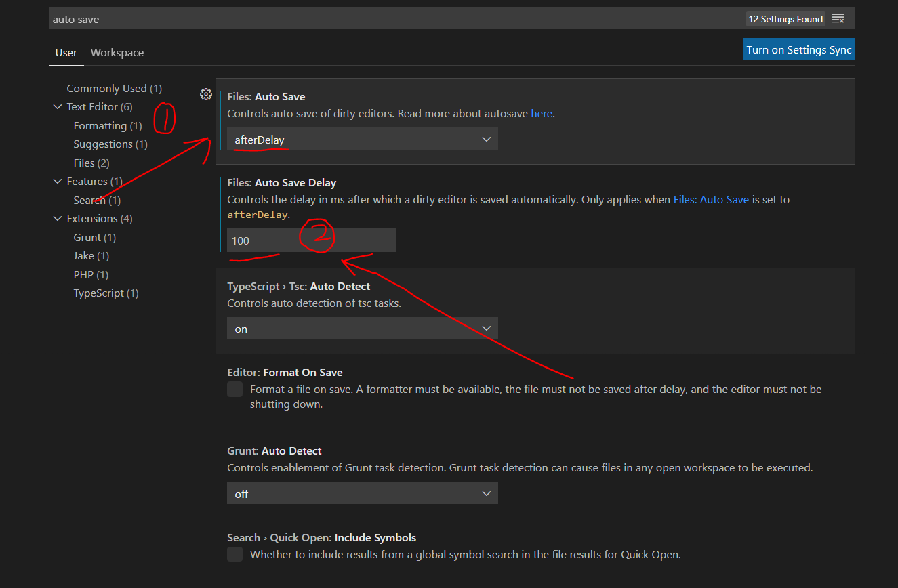Image resolution: width=898 pixels, height=588 pixels.
Task: Select TypeScript (1) under Extensions
Action: click(x=106, y=293)
